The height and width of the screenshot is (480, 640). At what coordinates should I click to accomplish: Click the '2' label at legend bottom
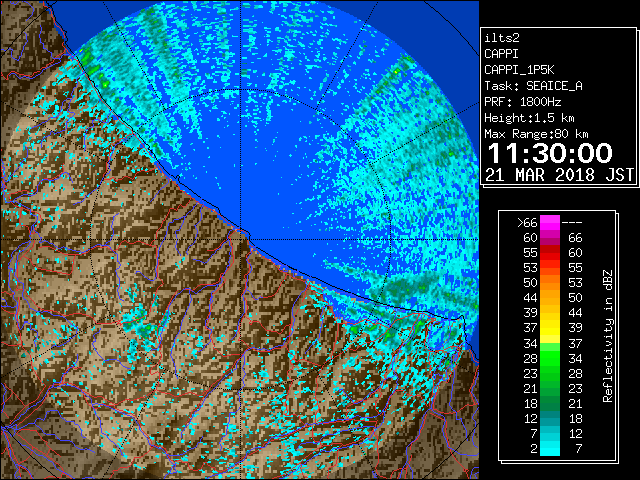click(534, 449)
